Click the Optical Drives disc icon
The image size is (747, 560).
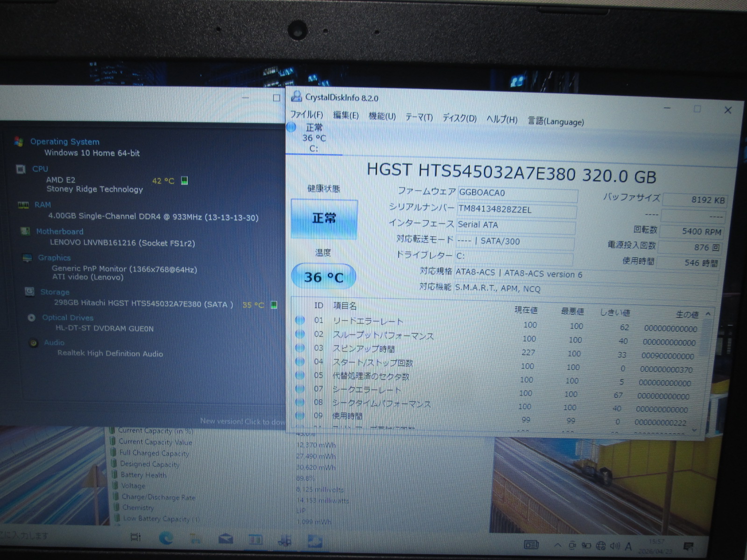32,318
